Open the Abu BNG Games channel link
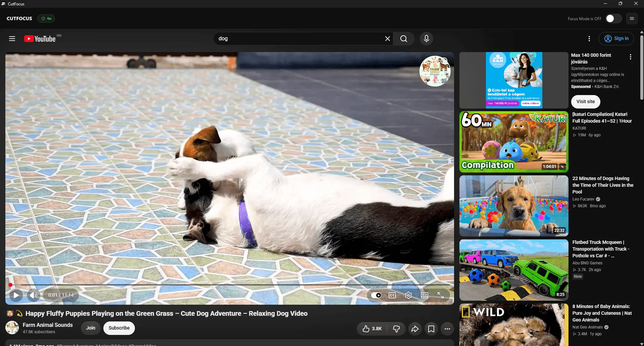Viewport: 644px width, 346px height. click(x=587, y=263)
